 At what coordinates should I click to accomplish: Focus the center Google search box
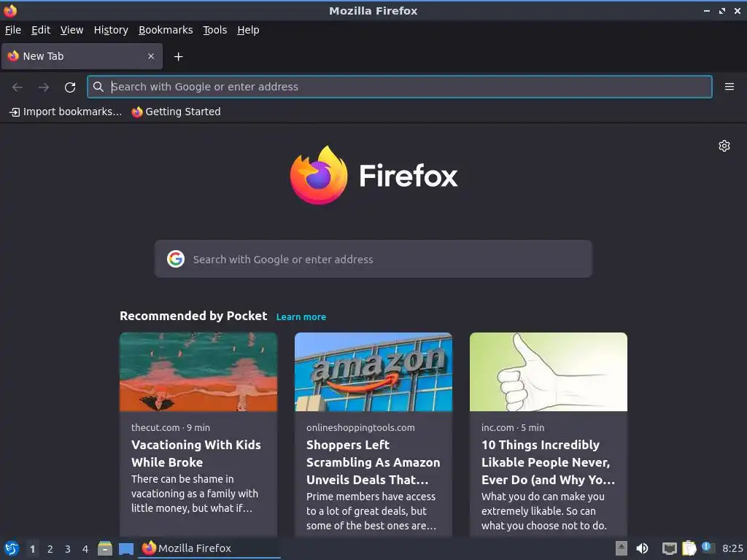[373, 259]
